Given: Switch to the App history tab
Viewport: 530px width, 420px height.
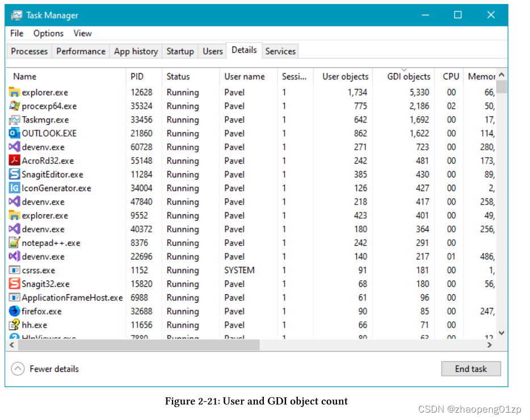Looking at the screenshot, I should coord(136,52).
